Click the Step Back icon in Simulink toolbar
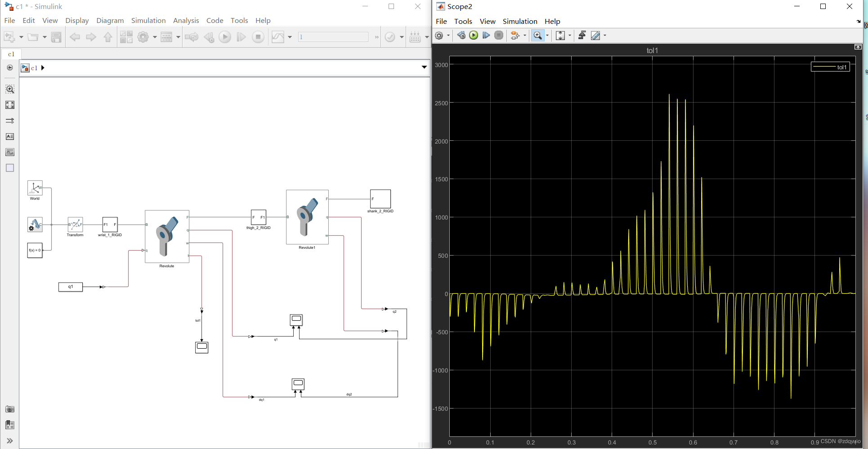Screen dimensions: 868x449 pos(209,37)
